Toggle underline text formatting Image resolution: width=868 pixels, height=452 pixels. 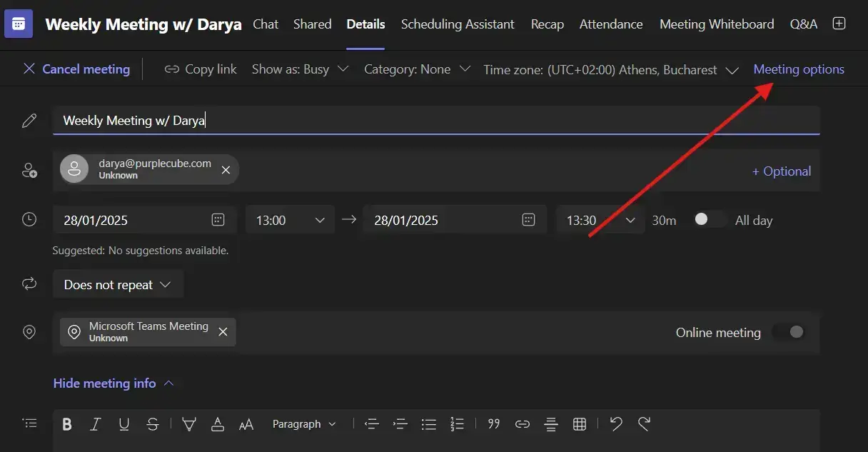(124, 424)
